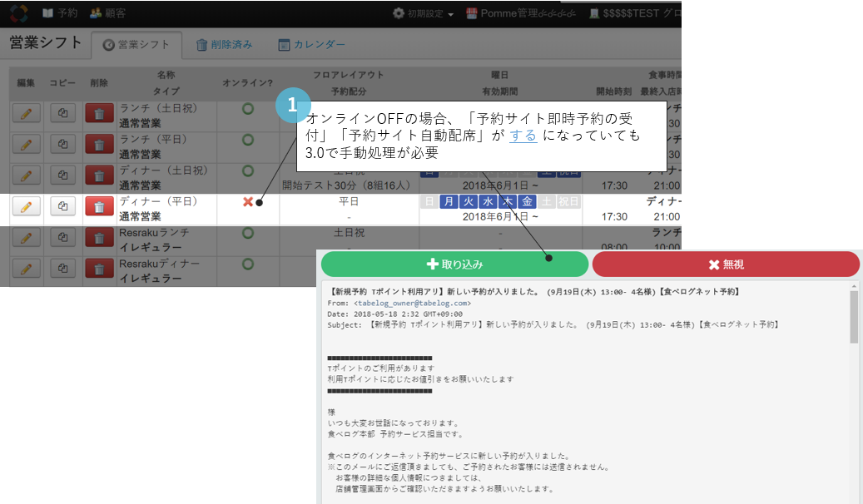
Task: Toggle online status circle for ランチ(土日祝)
Action: [x=248, y=109]
